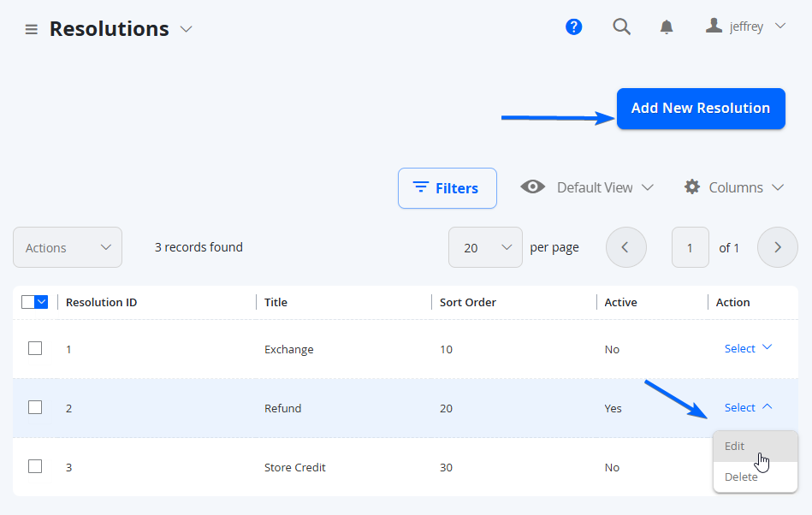
Task: Sort by Title column header
Action: (276, 302)
